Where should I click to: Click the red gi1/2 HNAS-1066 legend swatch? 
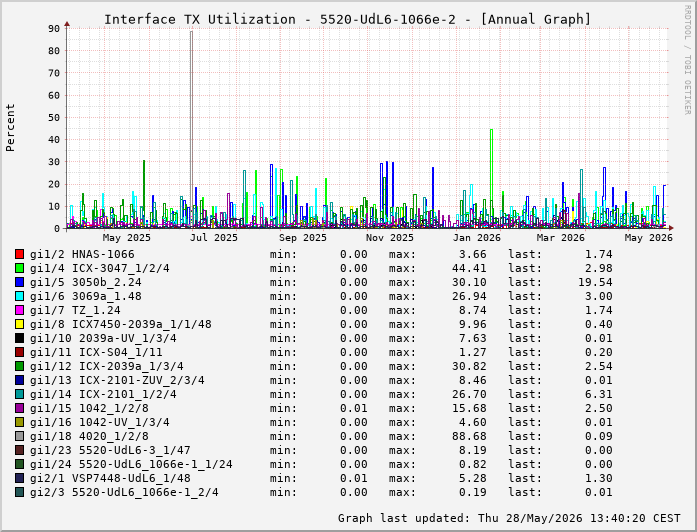point(19,254)
